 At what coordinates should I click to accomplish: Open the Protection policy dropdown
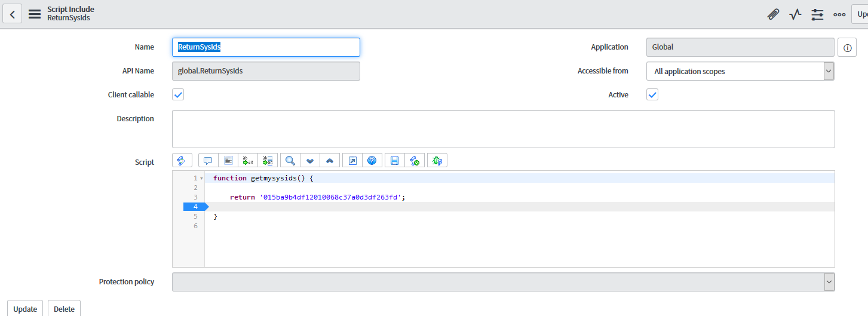pyautogui.click(x=502, y=282)
